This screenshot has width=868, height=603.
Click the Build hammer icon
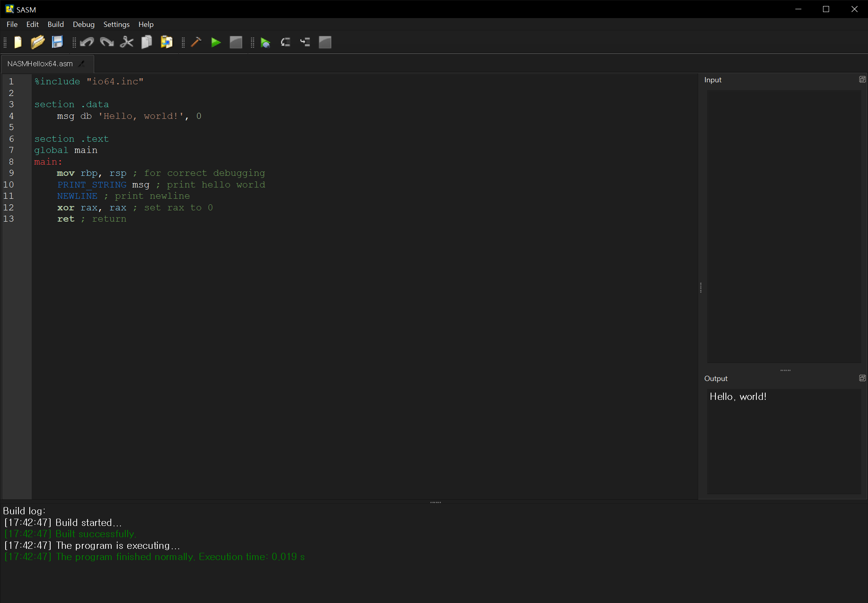(x=196, y=42)
